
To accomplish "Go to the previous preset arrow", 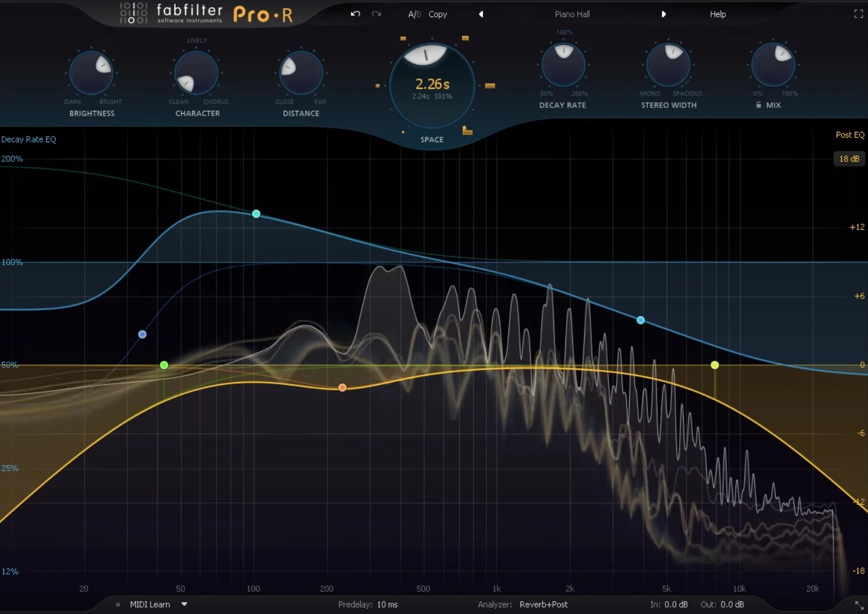I will click(x=481, y=14).
